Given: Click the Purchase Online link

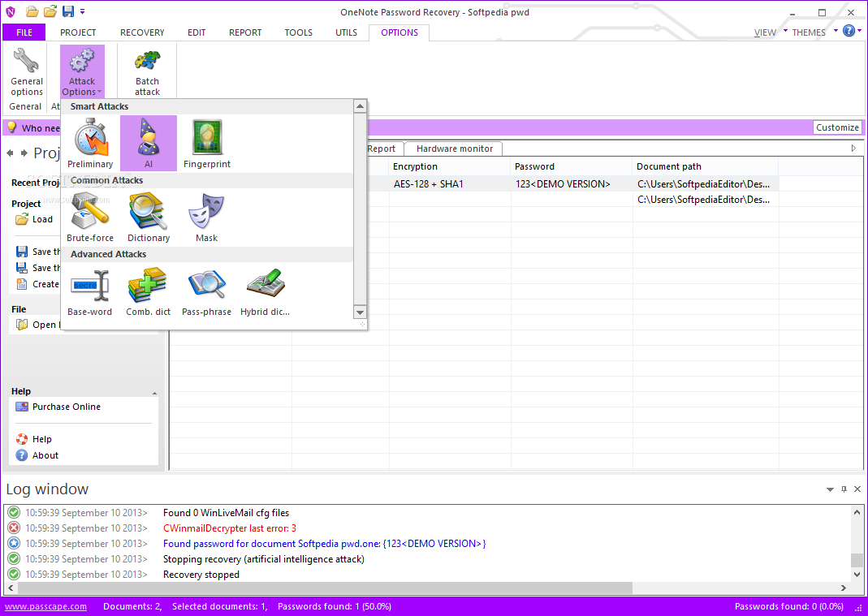Looking at the screenshot, I should click(67, 407).
